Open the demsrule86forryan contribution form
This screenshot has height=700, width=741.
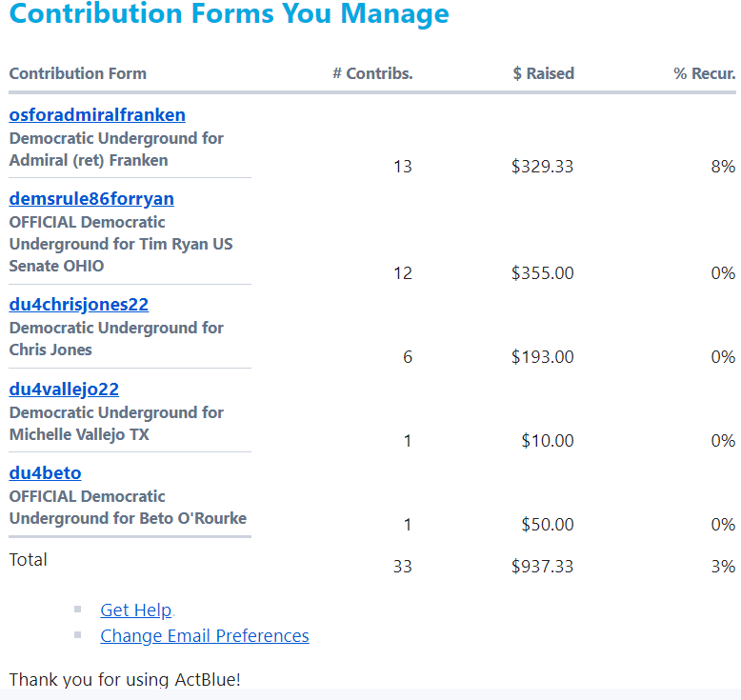click(x=91, y=199)
